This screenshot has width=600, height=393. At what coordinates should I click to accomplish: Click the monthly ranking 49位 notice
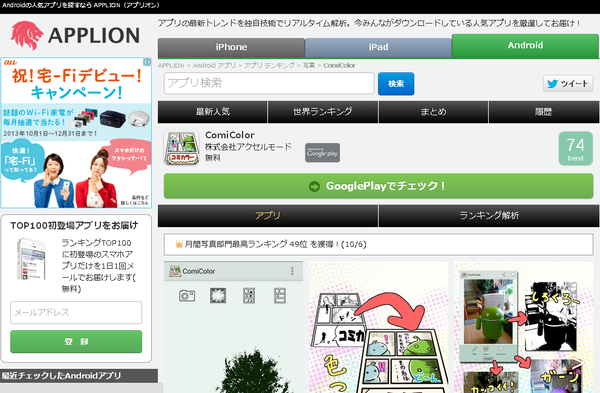pyautogui.click(x=378, y=244)
